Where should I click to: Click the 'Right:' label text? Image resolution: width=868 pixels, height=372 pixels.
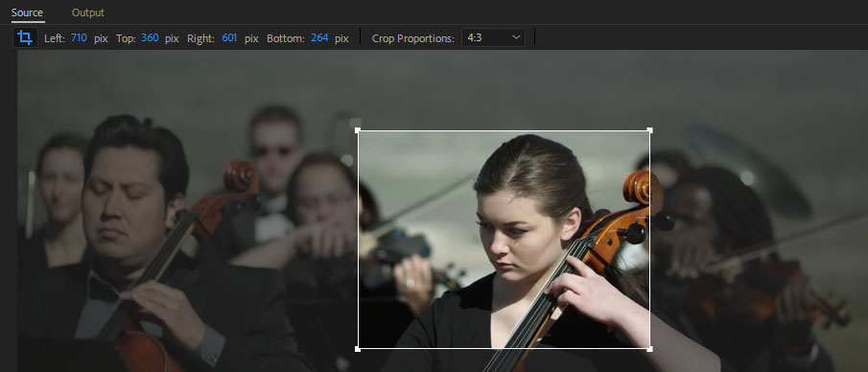(200, 38)
